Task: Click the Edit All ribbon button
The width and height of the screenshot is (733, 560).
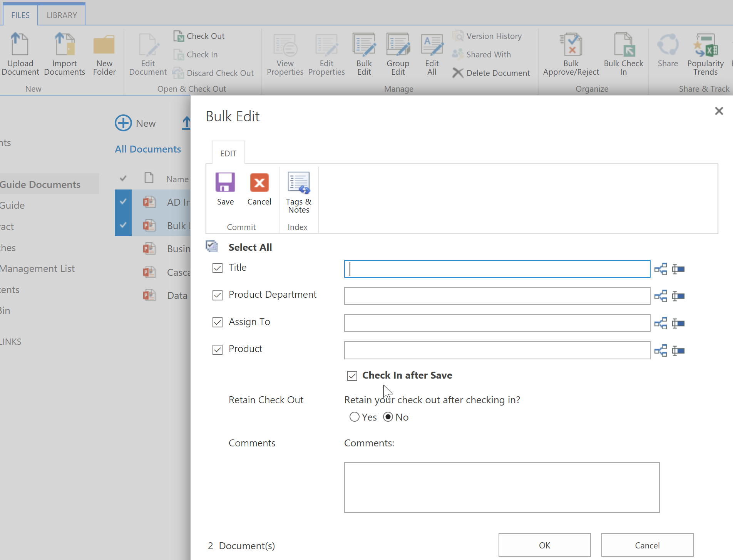Action: (x=432, y=54)
